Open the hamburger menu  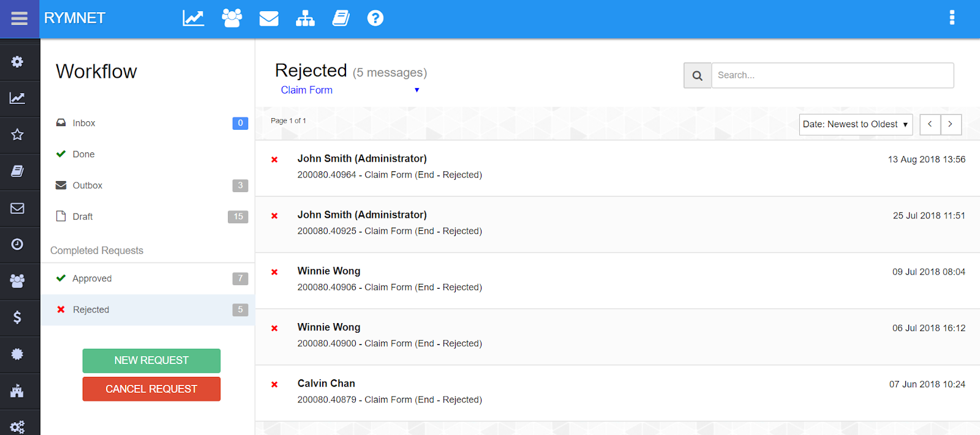coord(20,18)
